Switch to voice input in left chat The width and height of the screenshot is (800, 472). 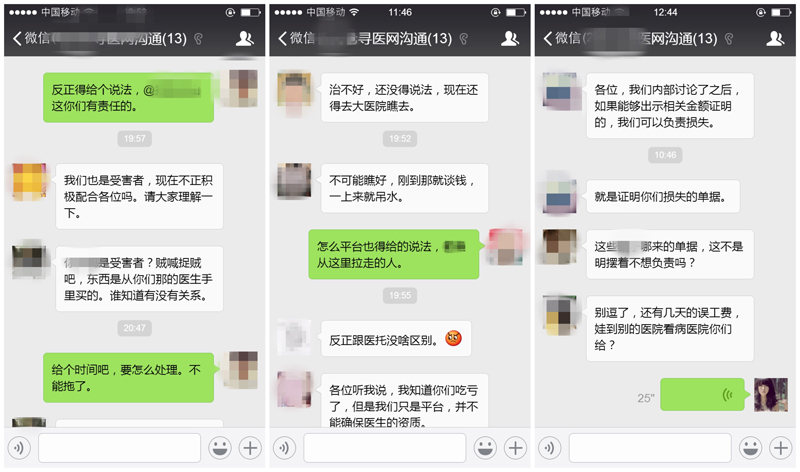[19, 448]
